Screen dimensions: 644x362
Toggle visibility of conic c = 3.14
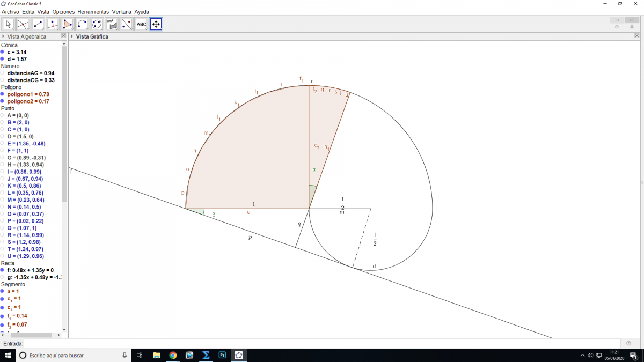pos(3,52)
